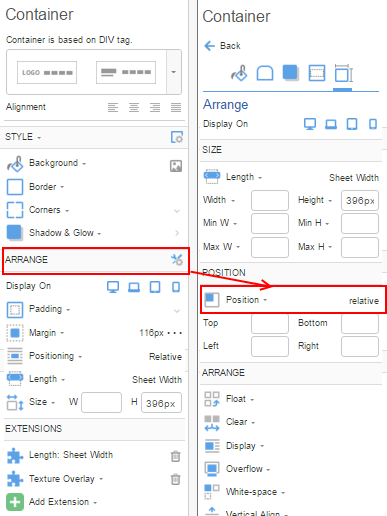Click the Max W input field
Viewport: 387px width, 516px height.
270,248
